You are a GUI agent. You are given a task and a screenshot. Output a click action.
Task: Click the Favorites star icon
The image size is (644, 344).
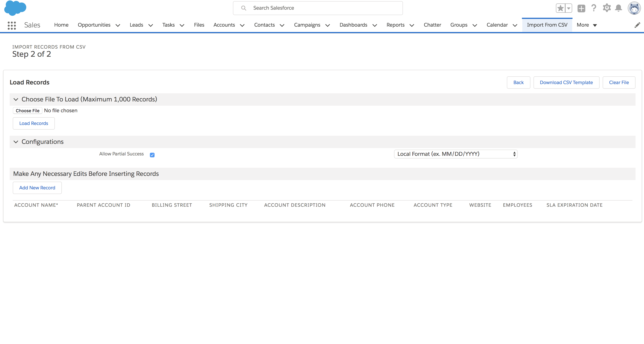(x=560, y=8)
